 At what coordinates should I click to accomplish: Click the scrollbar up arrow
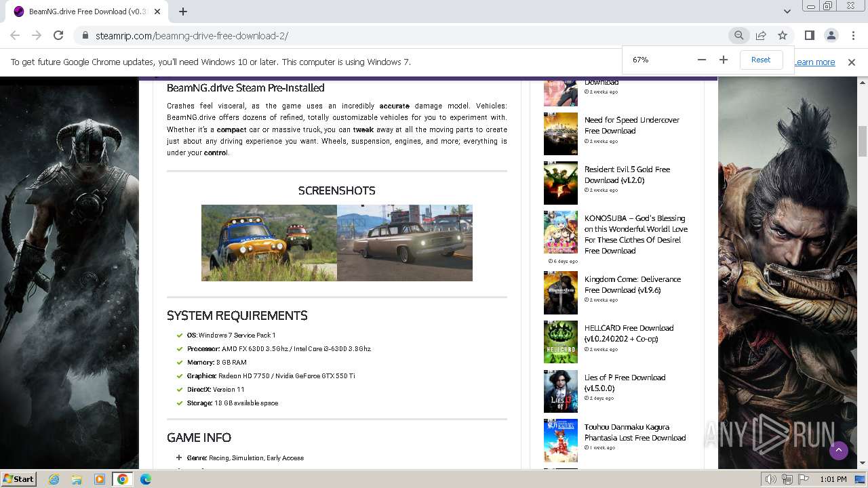(863, 83)
